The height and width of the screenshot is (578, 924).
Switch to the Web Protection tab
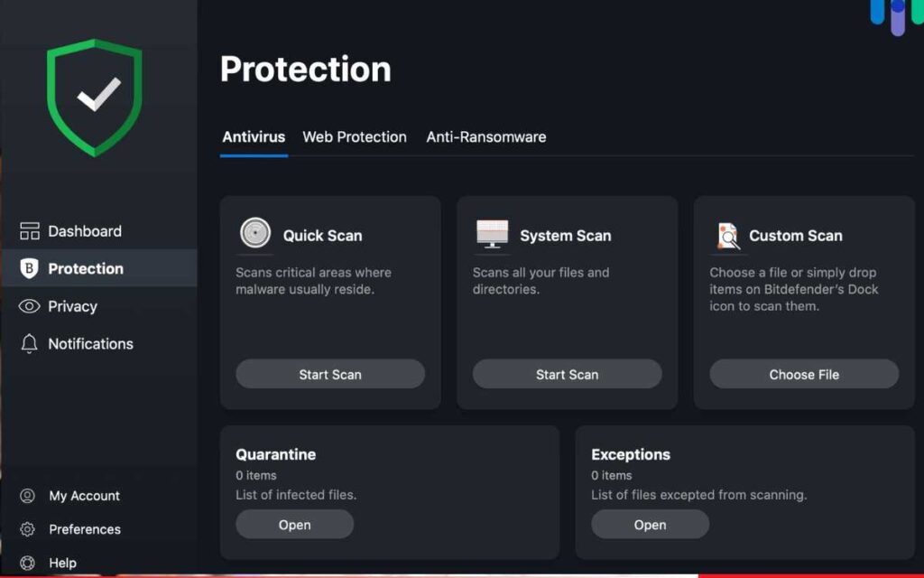(x=355, y=137)
